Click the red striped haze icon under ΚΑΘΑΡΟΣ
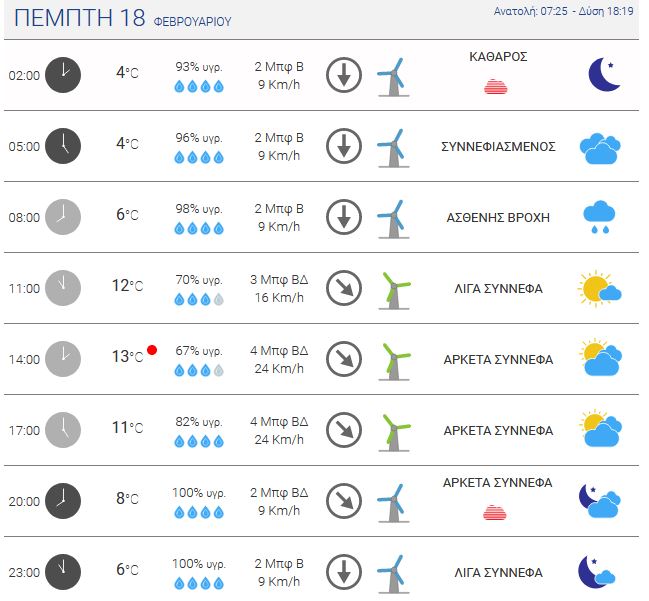The image size is (649, 601). pos(496,86)
